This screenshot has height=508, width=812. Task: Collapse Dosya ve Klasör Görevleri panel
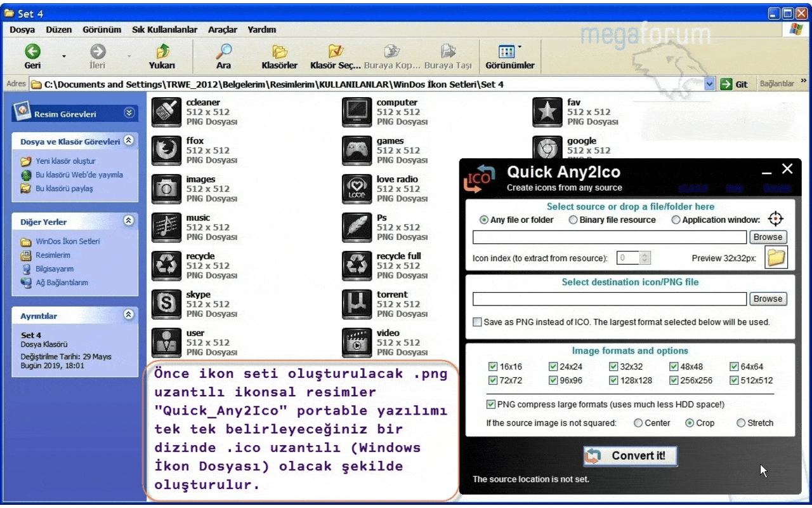(x=129, y=140)
